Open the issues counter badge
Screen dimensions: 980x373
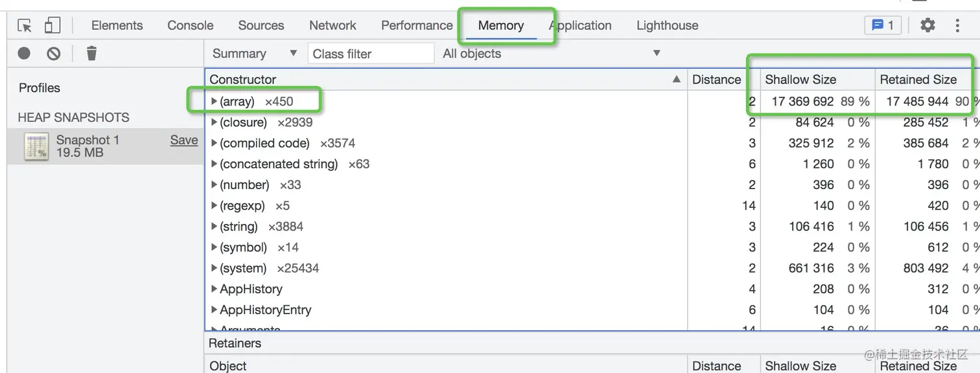click(x=883, y=25)
